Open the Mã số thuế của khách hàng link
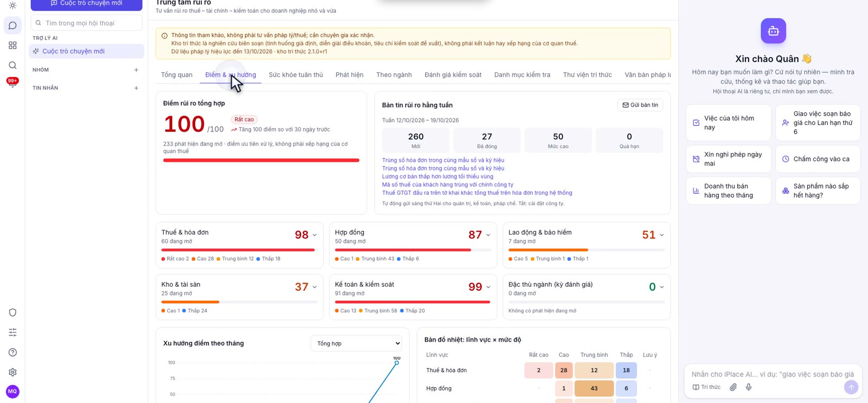This screenshot has height=403, width=868. point(448,185)
